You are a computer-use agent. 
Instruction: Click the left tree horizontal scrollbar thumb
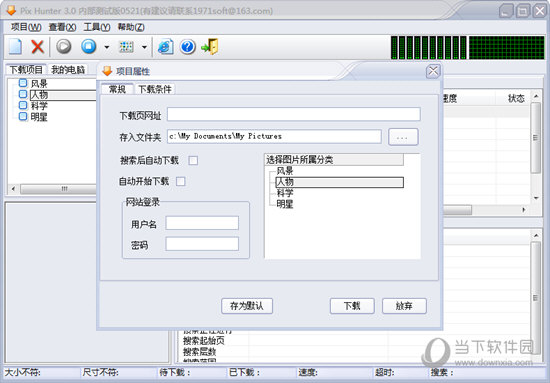58,189
